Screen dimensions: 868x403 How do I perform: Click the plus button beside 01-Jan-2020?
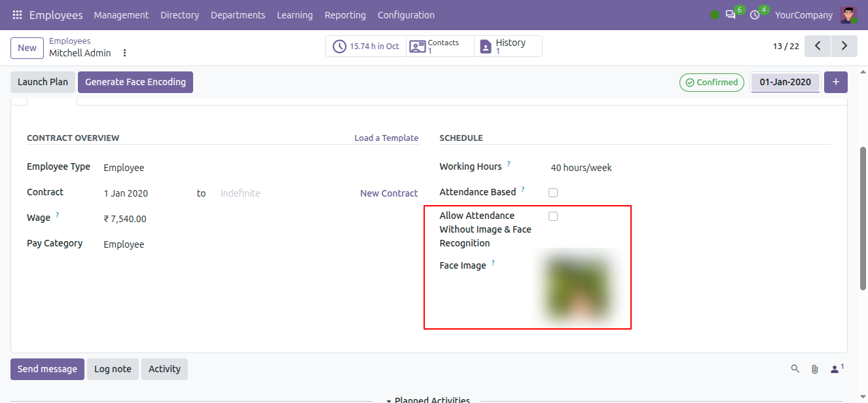point(836,83)
